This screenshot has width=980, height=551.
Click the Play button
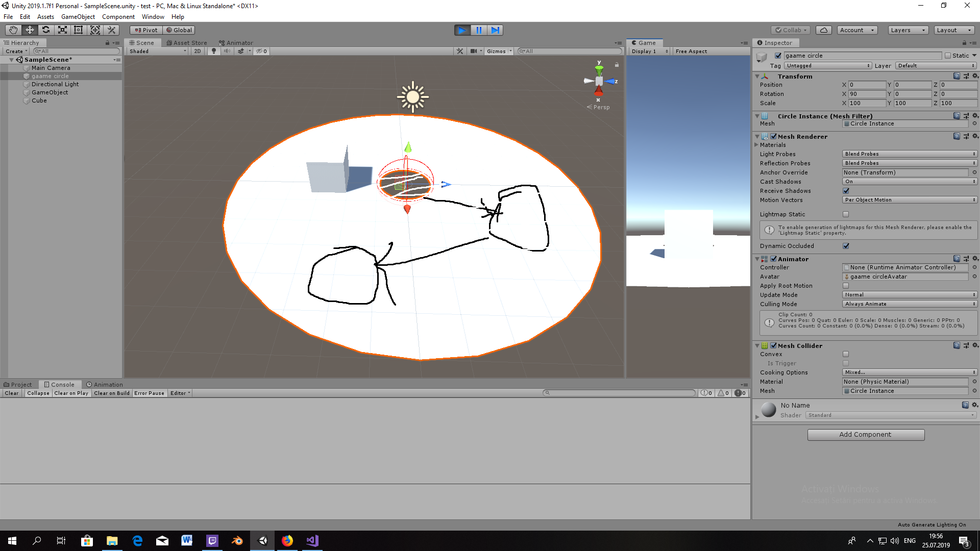(462, 30)
